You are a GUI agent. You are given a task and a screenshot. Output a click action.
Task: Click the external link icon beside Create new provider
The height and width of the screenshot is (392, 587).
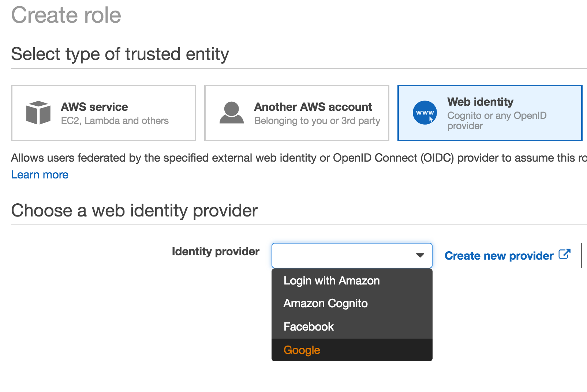564,255
